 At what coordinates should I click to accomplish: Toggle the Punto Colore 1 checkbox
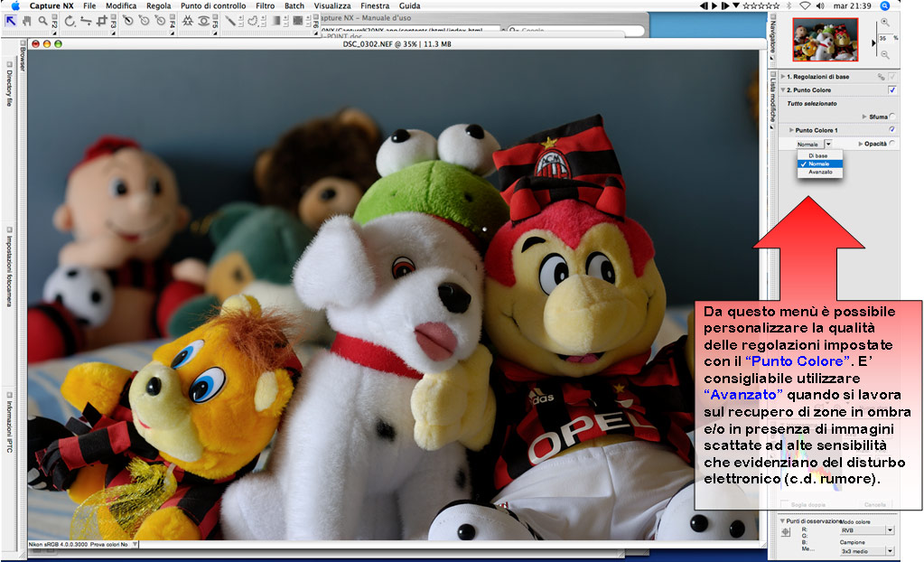click(892, 130)
